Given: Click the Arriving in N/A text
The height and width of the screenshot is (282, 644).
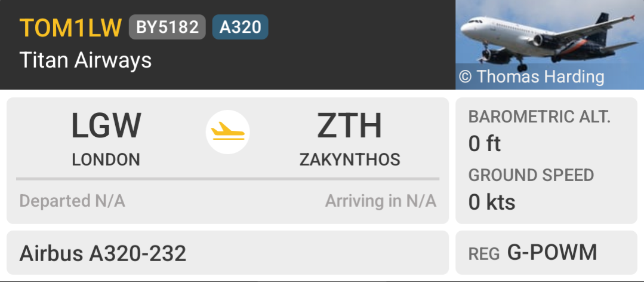Looking at the screenshot, I should tap(381, 201).
